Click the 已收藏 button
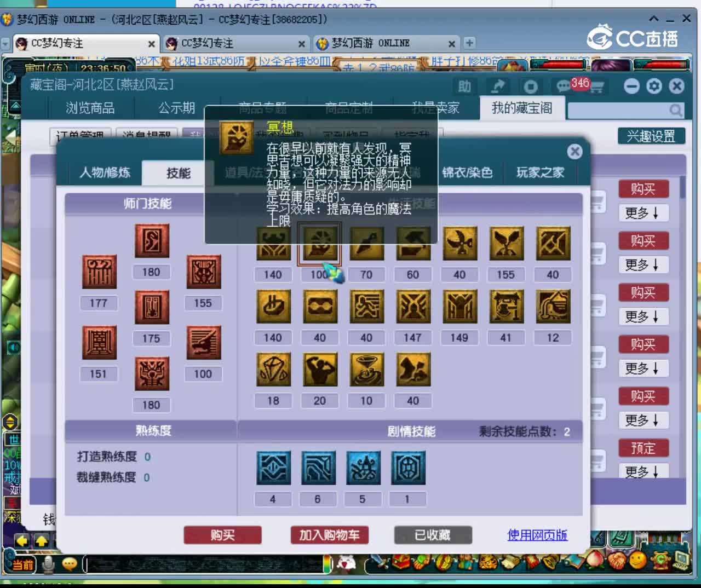The image size is (701, 588). tap(433, 535)
